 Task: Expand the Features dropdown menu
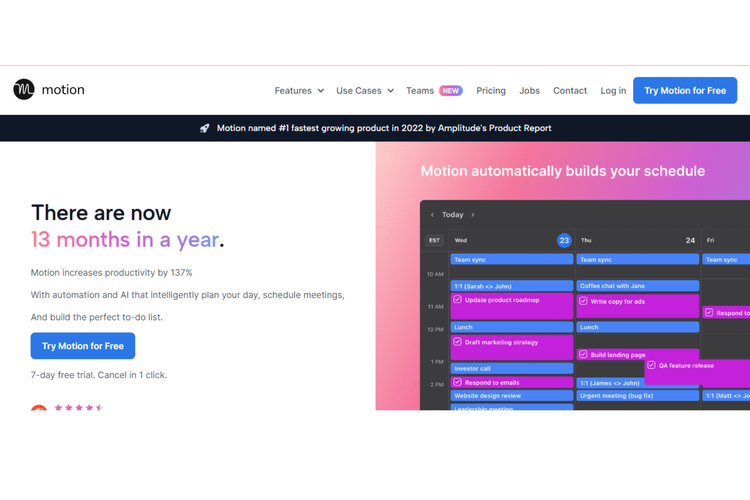point(299,90)
